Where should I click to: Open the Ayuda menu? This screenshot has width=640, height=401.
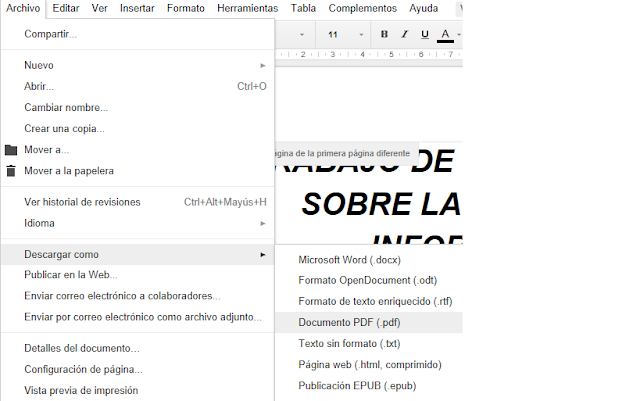pyautogui.click(x=424, y=8)
